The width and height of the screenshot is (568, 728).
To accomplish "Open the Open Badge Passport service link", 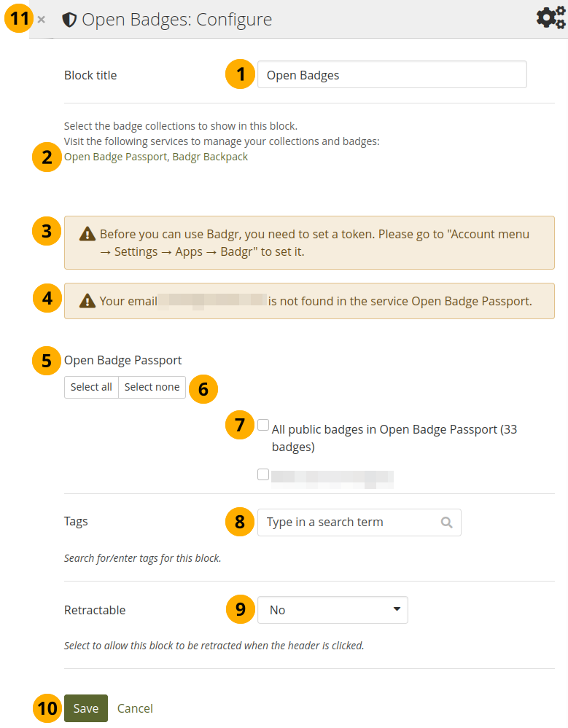I will coord(115,157).
